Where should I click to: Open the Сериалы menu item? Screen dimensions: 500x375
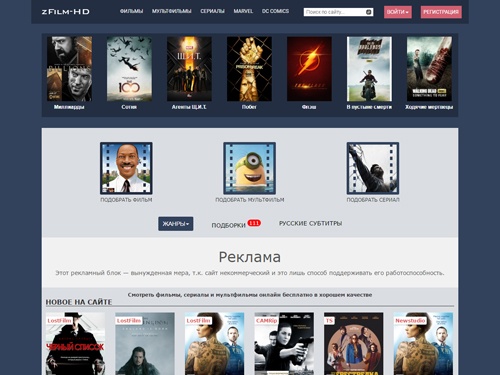pos(212,11)
